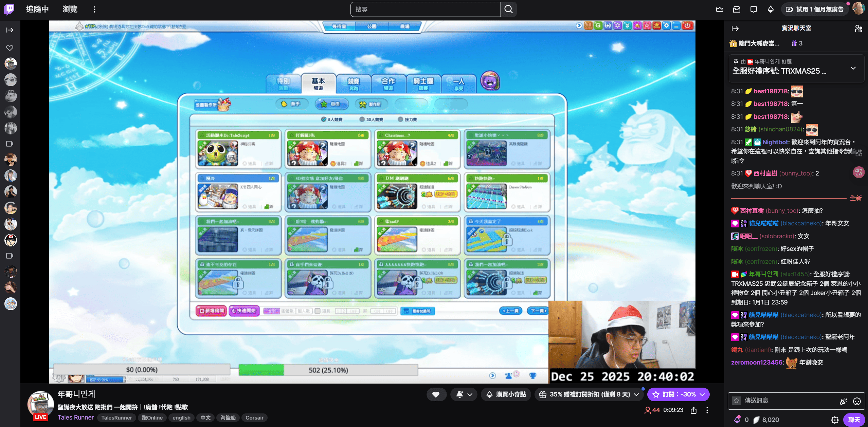Open the chat settings gear icon

pyautogui.click(x=835, y=420)
